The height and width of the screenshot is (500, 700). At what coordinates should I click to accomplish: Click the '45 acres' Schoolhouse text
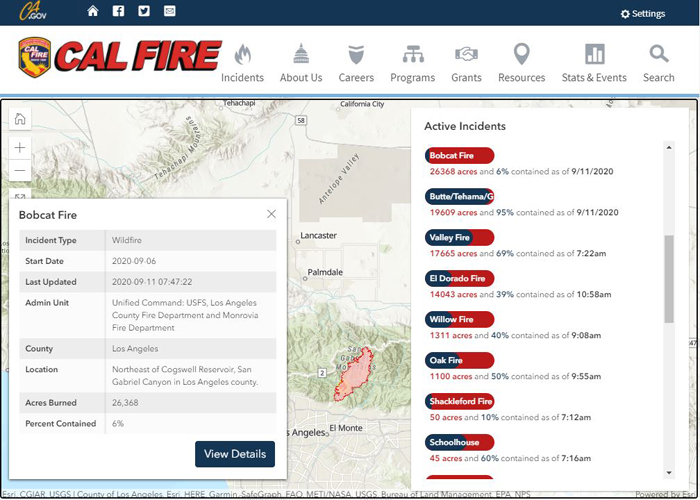(446, 458)
